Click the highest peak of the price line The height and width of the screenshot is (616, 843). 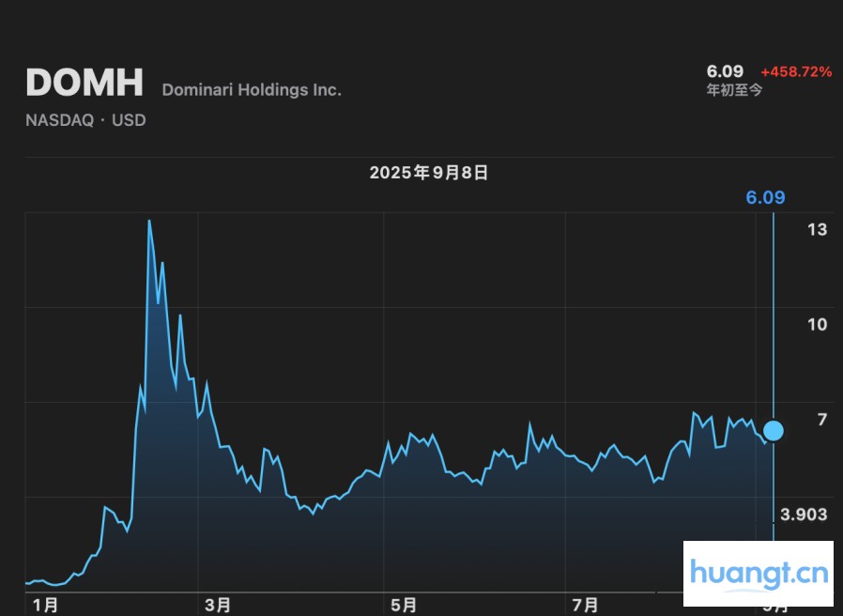(148, 221)
